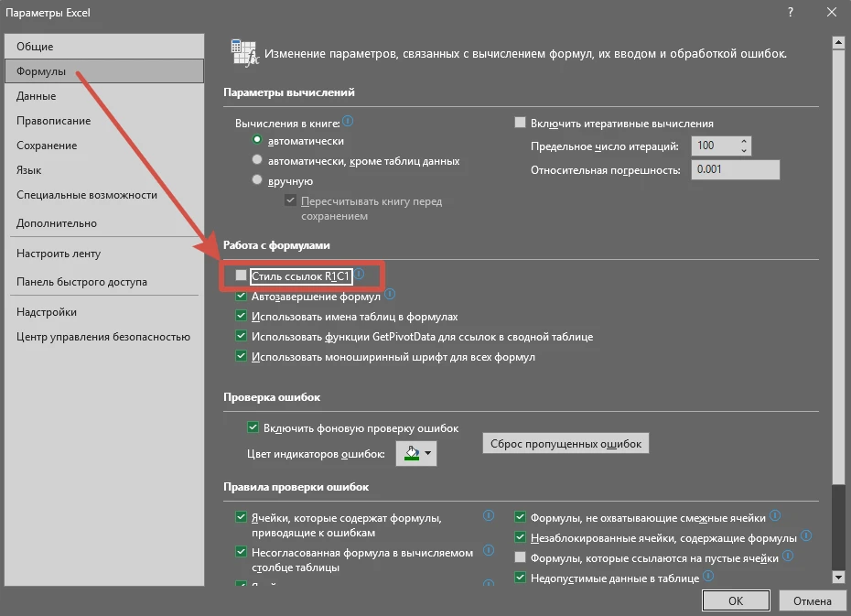This screenshot has width=851, height=616.
Task: Open info icon for Ячейки, которые содержат формулы
Action: click(x=489, y=515)
